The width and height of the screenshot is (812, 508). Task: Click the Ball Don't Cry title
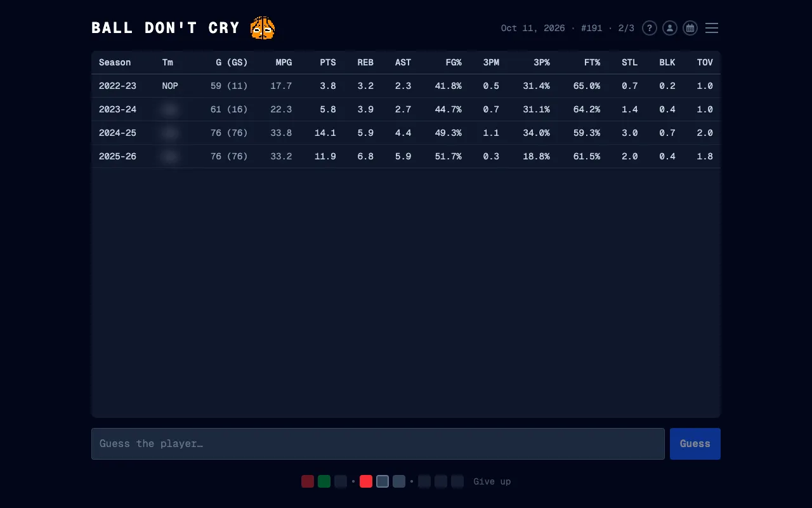(x=166, y=28)
